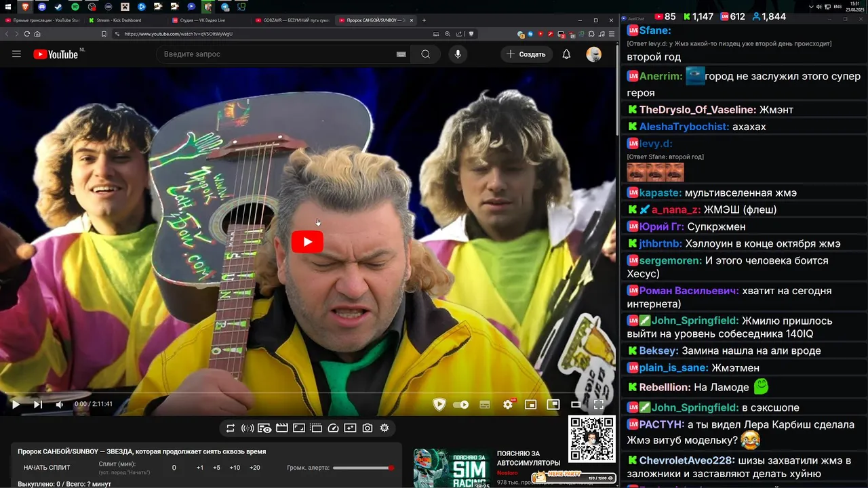
Task: Click the ENG language indicator in tray
Action: (837, 6)
